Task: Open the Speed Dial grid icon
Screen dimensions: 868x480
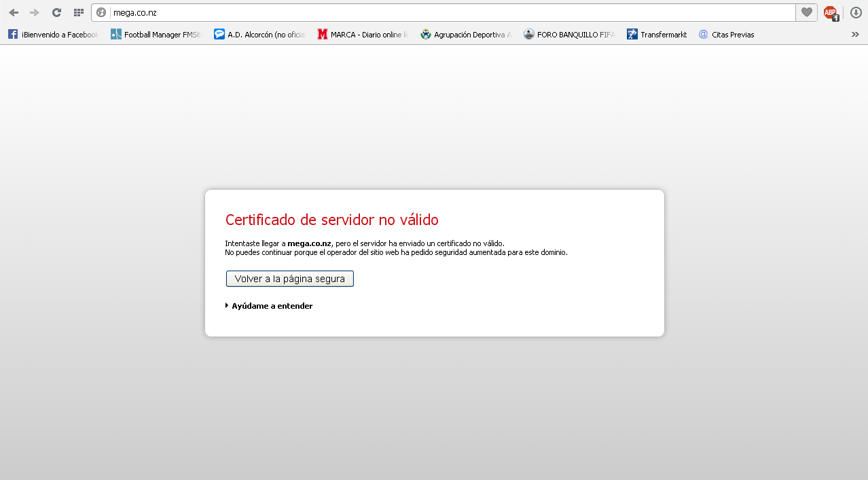Action: pyautogui.click(x=78, y=12)
